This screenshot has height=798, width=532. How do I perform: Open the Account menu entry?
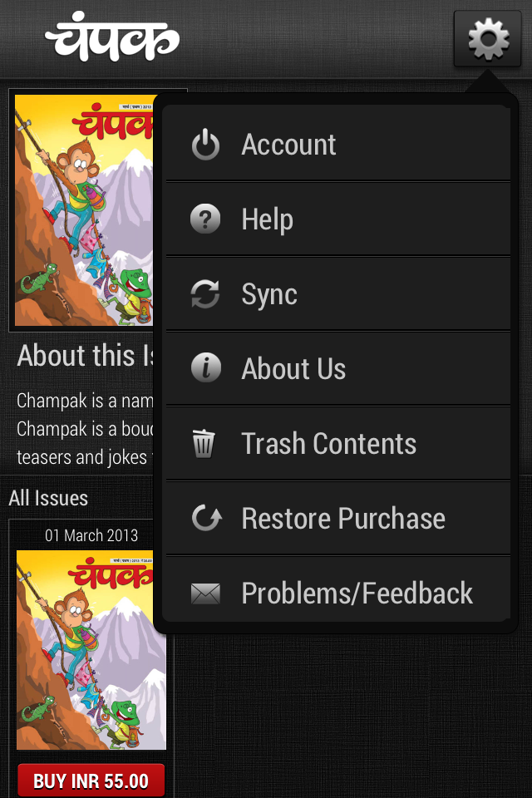pyautogui.click(x=338, y=144)
